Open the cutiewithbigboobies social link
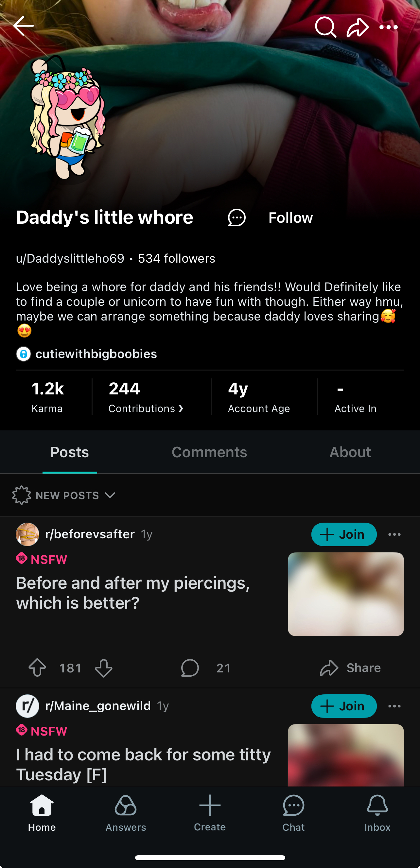The width and height of the screenshot is (420, 868). pyautogui.click(x=96, y=354)
